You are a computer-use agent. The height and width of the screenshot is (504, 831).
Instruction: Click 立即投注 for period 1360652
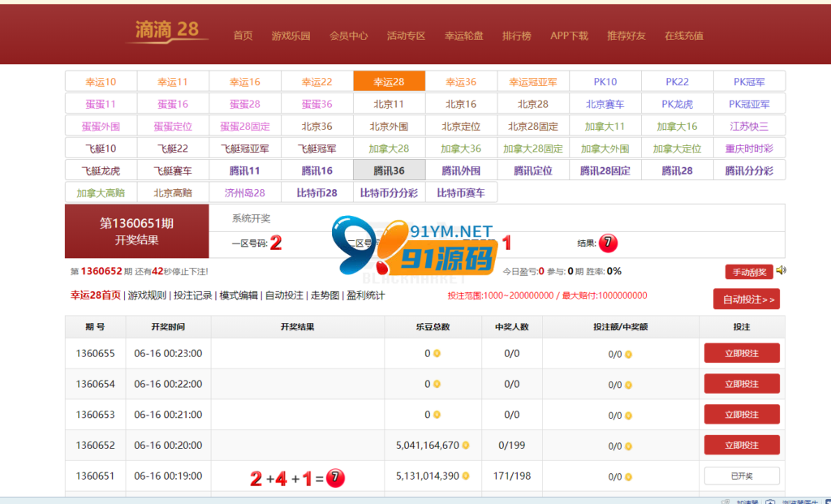pyautogui.click(x=742, y=446)
